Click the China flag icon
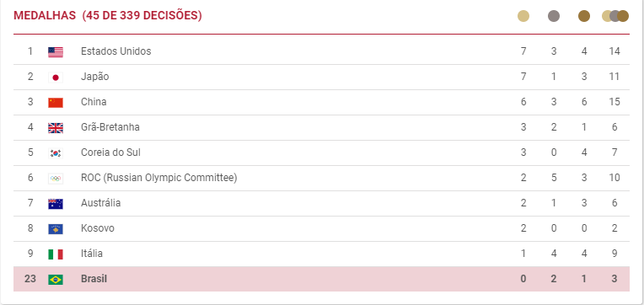 pos(56,102)
